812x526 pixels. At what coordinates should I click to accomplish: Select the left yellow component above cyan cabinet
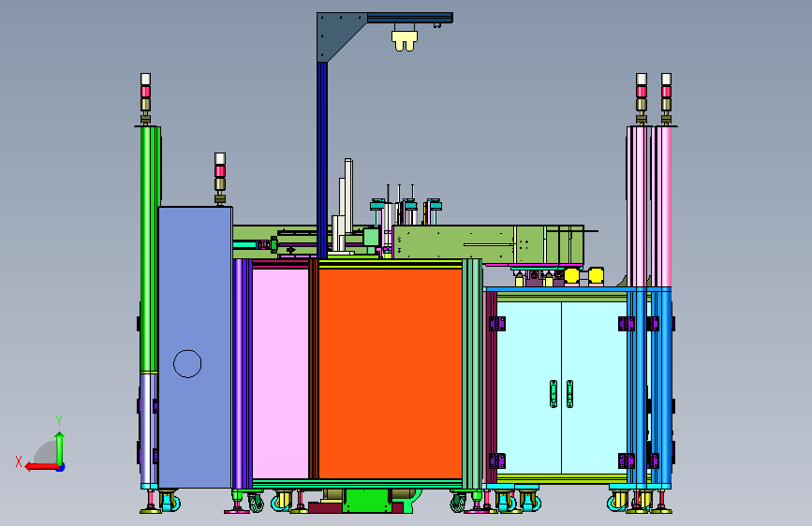(571, 275)
